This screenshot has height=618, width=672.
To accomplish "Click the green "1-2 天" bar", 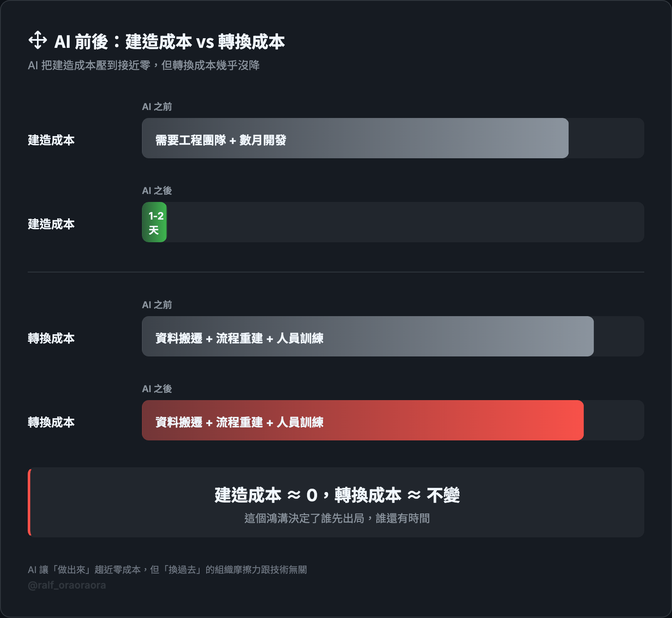I will pos(155,222).
